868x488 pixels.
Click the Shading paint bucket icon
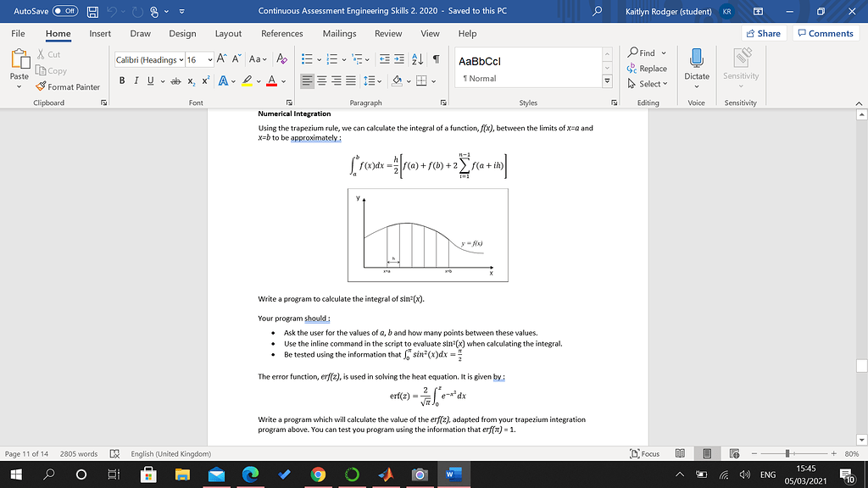[x=397, y=80]
